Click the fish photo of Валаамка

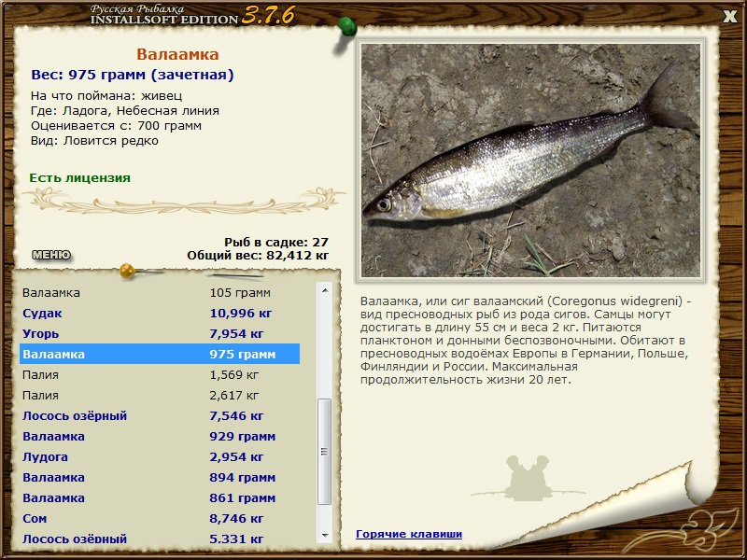530,161
